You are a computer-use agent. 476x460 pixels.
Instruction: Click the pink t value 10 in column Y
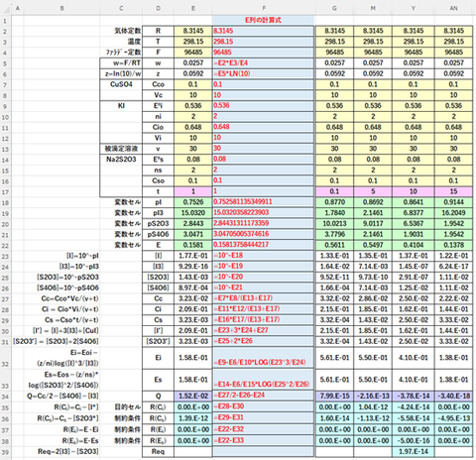(x=414, y=191)
